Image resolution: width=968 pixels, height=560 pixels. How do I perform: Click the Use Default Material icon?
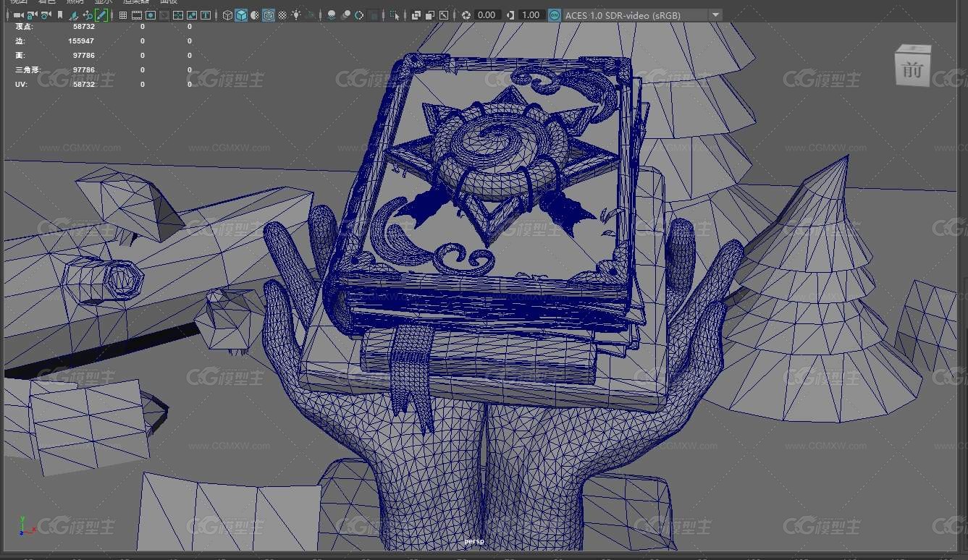pos(255,15)
